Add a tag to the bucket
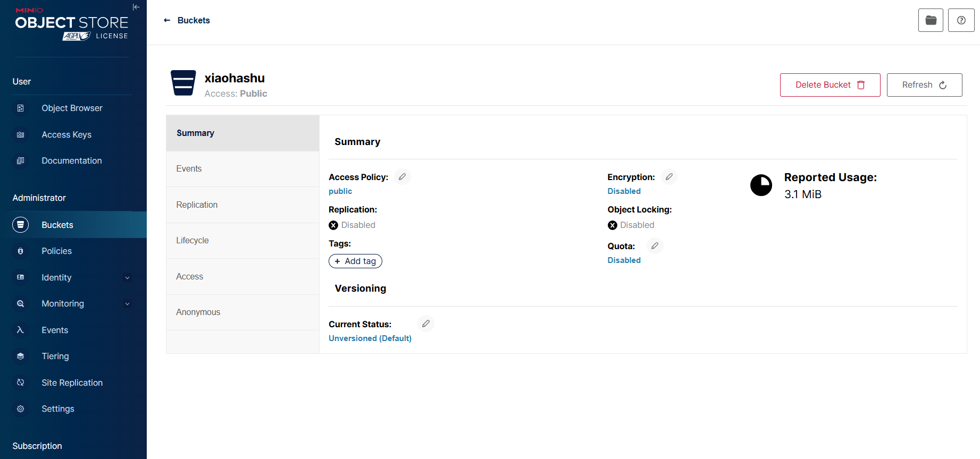Screen dimensions: 980x459 (355, 261)
